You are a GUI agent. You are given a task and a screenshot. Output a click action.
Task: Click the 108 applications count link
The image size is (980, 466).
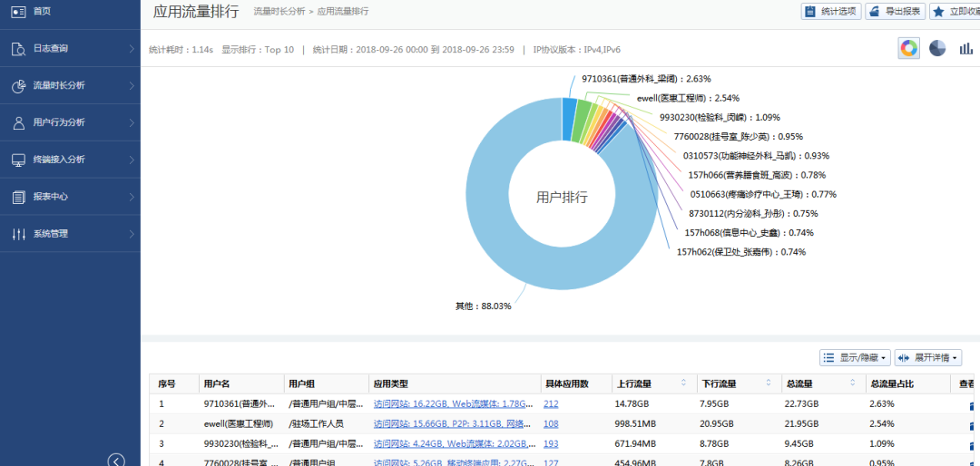pos(552,424)
